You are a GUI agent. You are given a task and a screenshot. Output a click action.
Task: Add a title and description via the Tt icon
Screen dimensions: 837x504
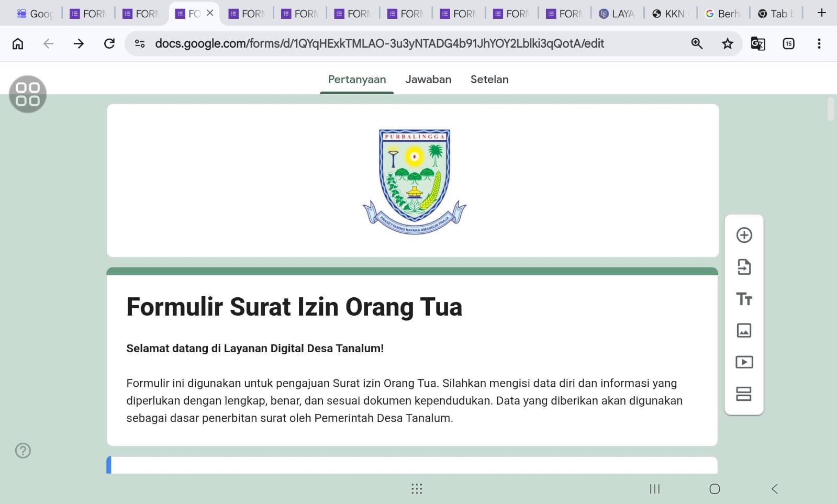point(744,299)
